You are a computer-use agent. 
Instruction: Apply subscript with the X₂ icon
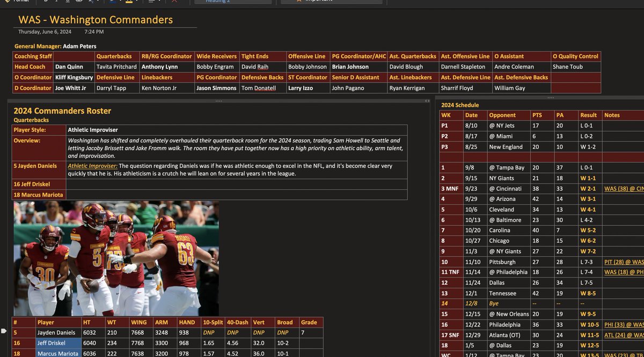coord(91,2)
